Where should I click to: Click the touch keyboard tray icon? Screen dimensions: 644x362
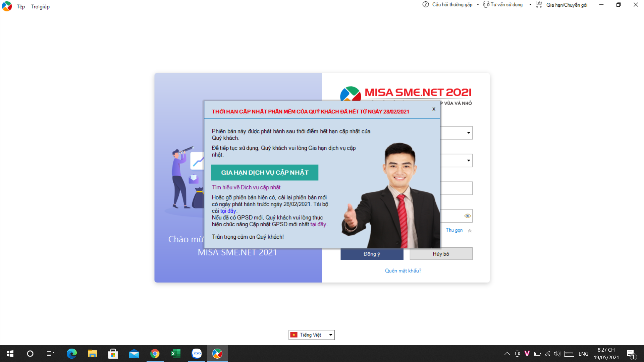[x=569, y=354]
